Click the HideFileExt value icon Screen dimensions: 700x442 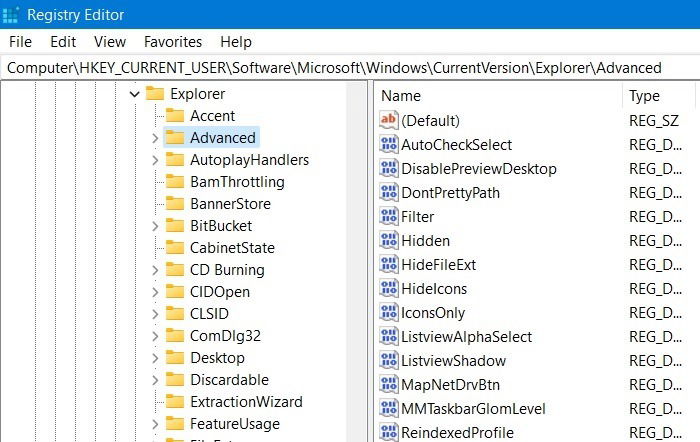(388, 264)
